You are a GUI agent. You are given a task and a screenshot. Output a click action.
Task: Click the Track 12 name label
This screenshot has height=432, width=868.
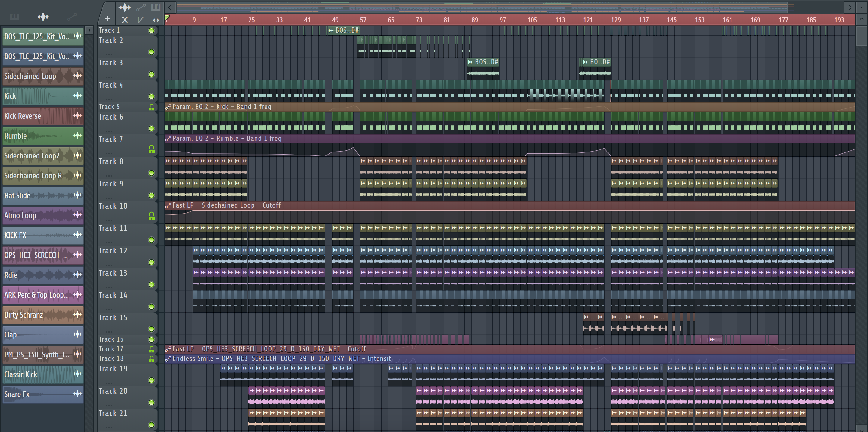point(113,251)
